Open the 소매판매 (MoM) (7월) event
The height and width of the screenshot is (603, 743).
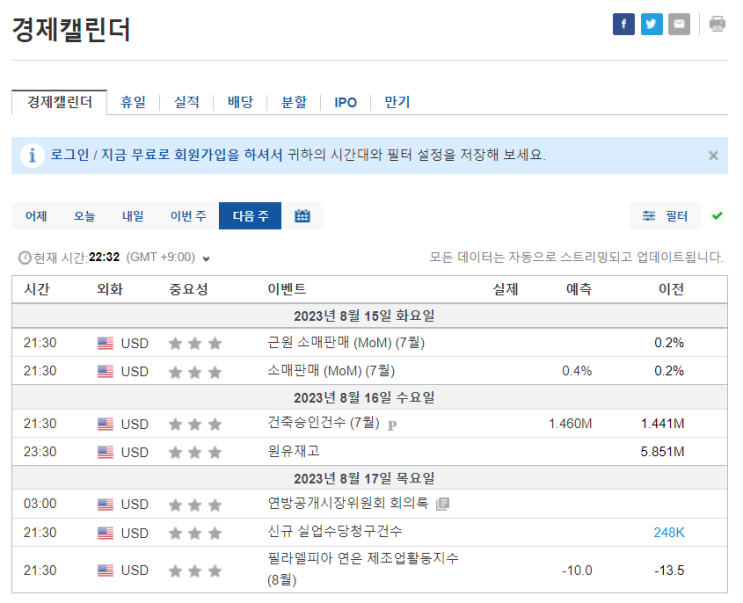tap(331, 370)
